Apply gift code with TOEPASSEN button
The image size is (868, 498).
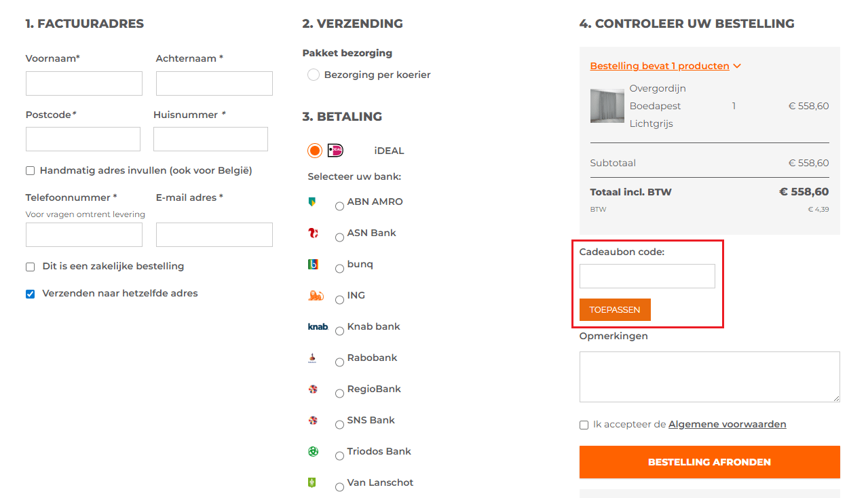(x=614, y=309)
